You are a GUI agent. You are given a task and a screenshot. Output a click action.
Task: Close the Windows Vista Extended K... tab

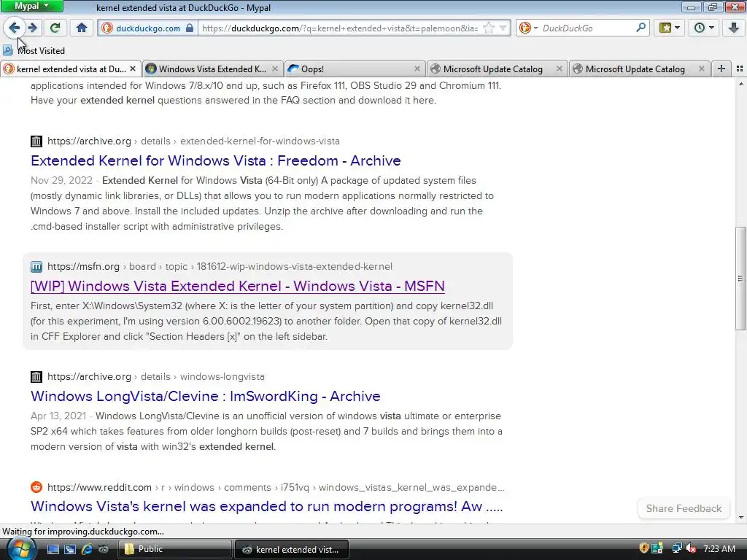[x=275, y=69]
